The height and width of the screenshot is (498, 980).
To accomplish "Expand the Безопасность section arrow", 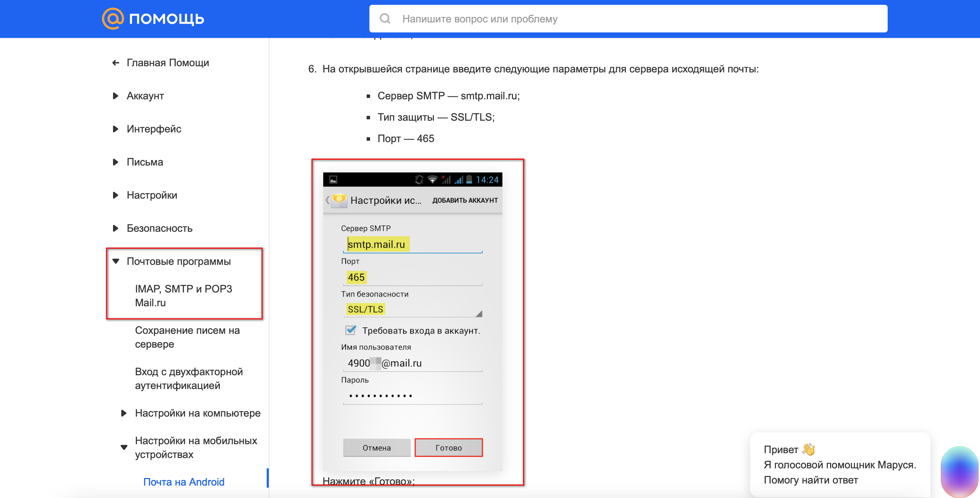I will click(x=116, y=228).
